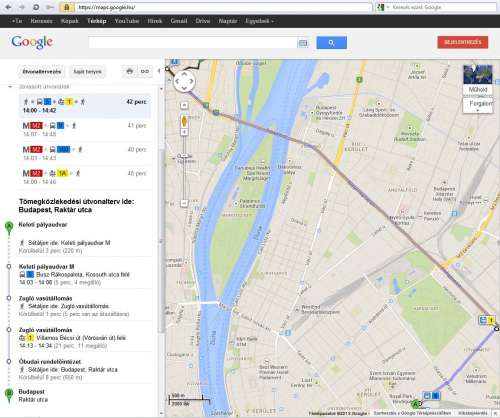This screenshot has height=418, width=500.
Task: Click the map pan compass control
Action: click(x=184, y=81)
